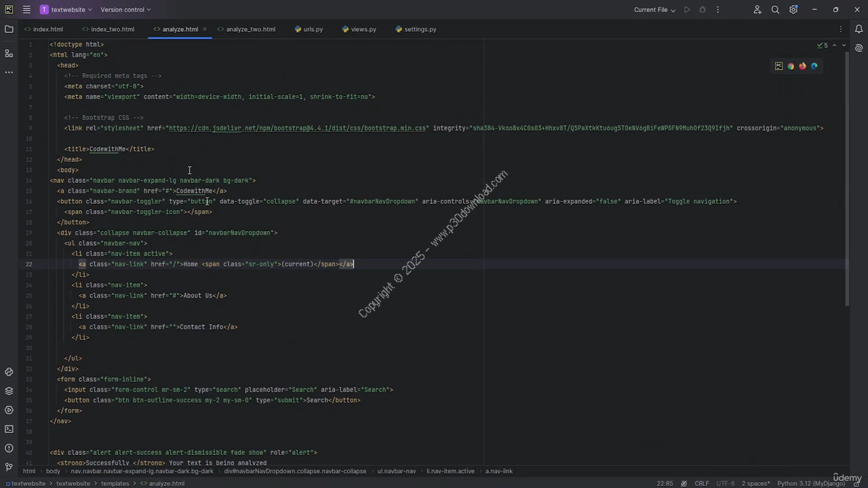Click the cursor position 22:85 indicator
868x488 pixels.
665,483
